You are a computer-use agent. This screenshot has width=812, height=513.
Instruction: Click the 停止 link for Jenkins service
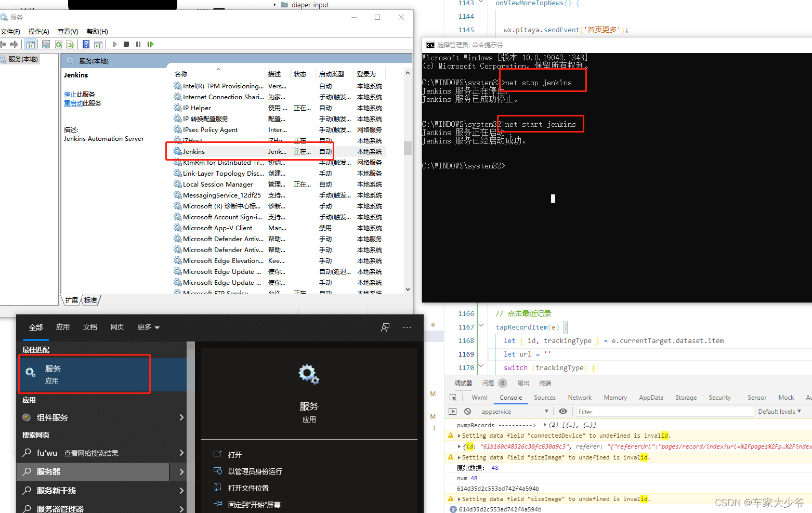(x=70, y=95)
